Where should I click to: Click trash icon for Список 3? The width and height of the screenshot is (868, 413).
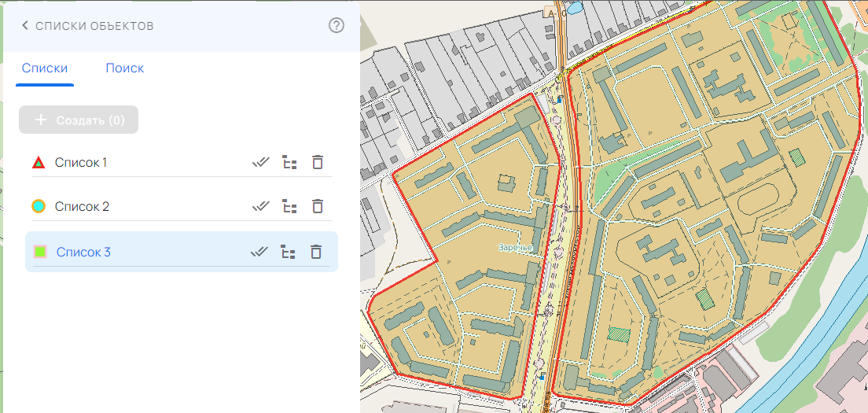(x=315, y=253)
